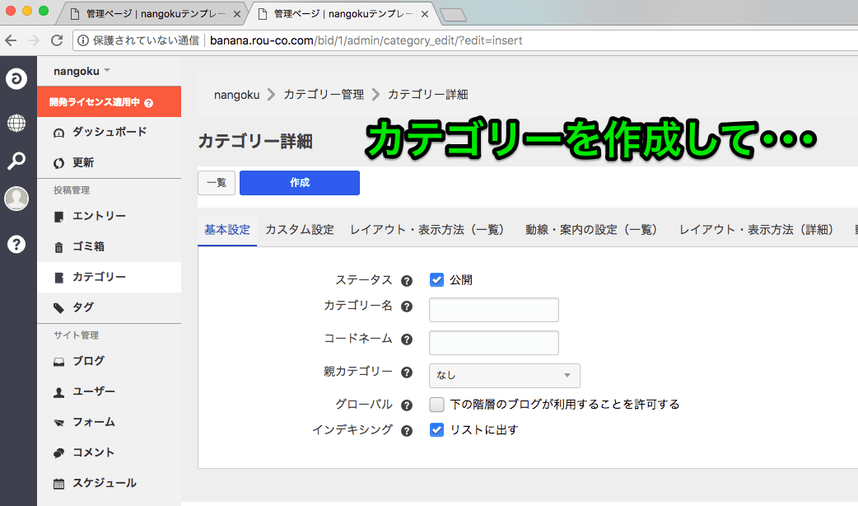
Task: Switch to the カスタム設定 tab
Action: [x=299, y=230]
